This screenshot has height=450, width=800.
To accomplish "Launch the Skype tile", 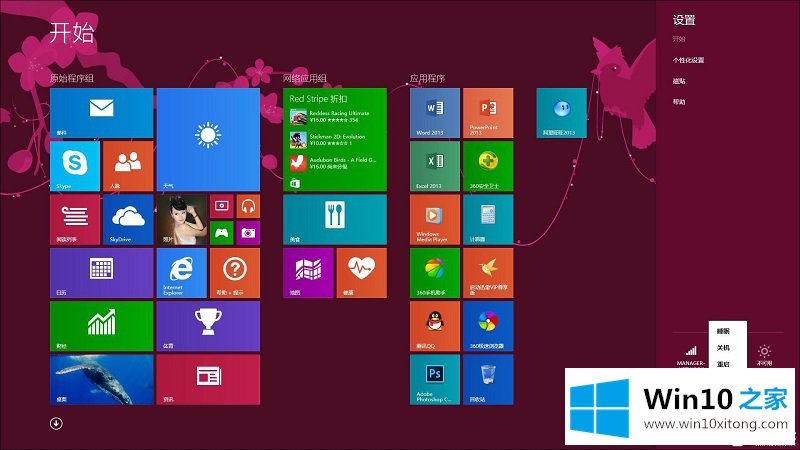I will (x=75, y=166).
